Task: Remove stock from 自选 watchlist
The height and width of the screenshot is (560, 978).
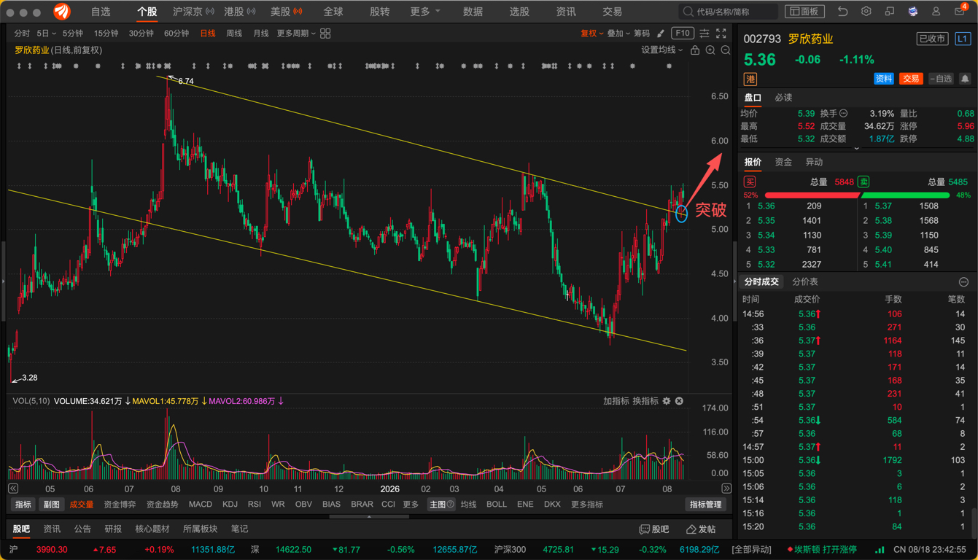Action: pyautogui.click(x=941, y=79)
